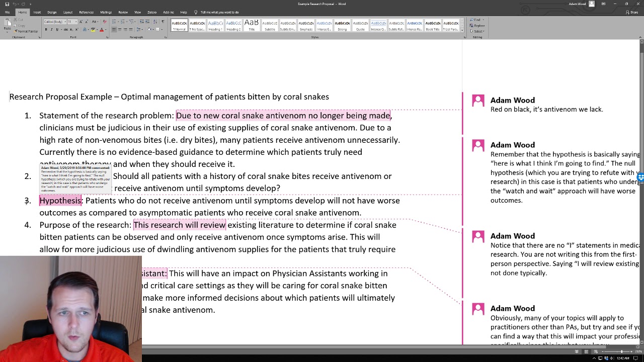The height and width of the screenshot is (362, 644).
Task: Click the Redo icon in quick access toolbar
Action: pos(23,4)
